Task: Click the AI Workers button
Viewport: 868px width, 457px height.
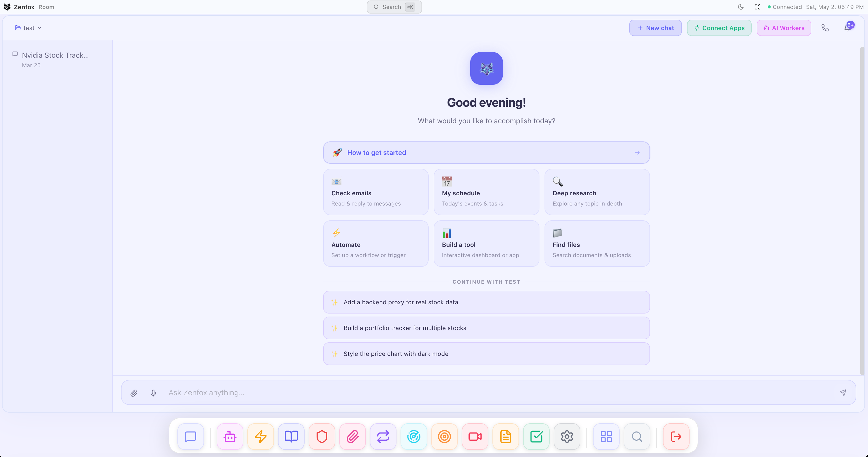Action: (784, 28)
